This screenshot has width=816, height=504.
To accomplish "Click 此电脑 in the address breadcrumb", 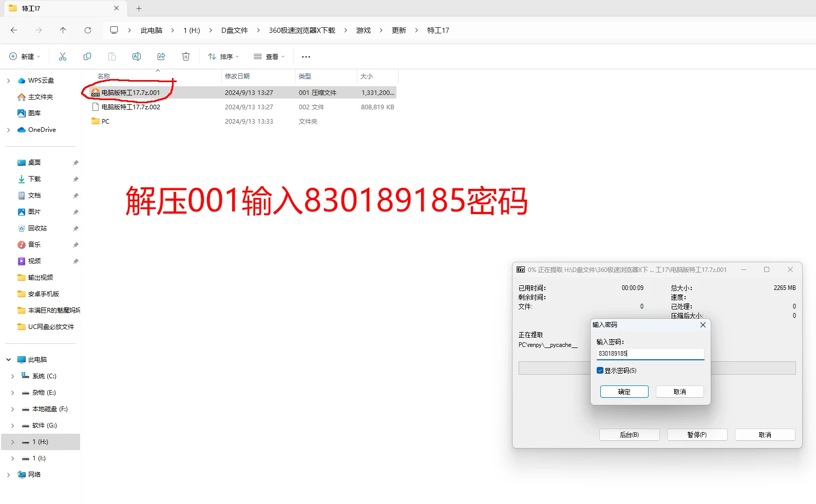I will [x=151, y=30].
